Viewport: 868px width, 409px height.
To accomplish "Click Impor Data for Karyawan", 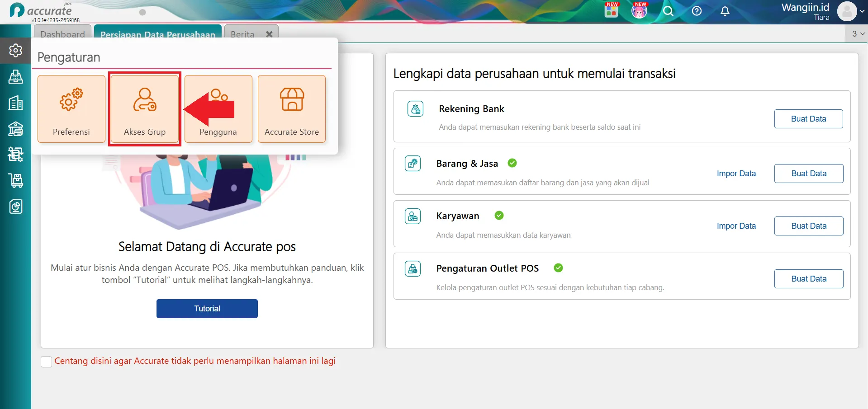I will [x=736, y=226].
